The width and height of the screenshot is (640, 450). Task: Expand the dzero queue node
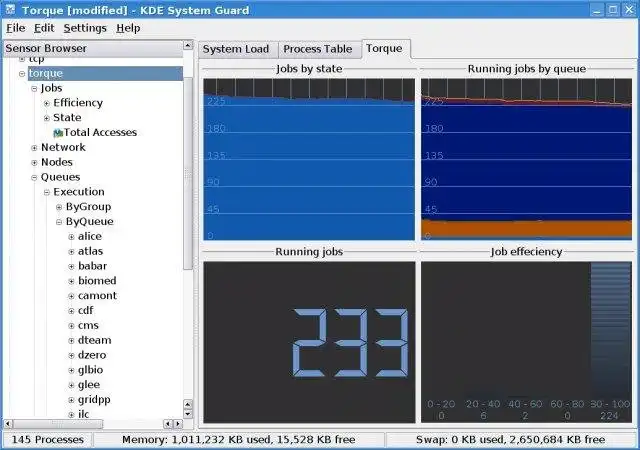pyautogui.click(x=71, y=356)
